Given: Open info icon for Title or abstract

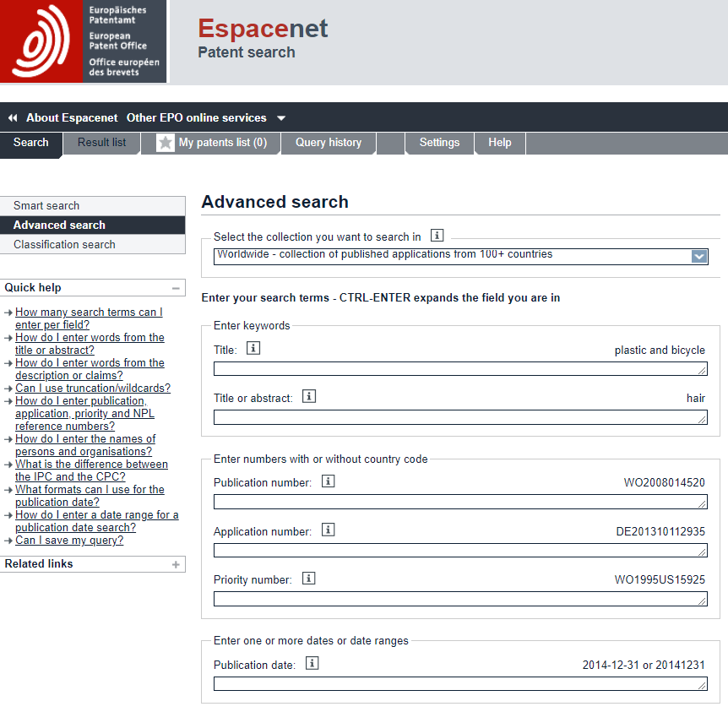Looking at the screenshot, I should pyautogui.click(x=309, y=396).
